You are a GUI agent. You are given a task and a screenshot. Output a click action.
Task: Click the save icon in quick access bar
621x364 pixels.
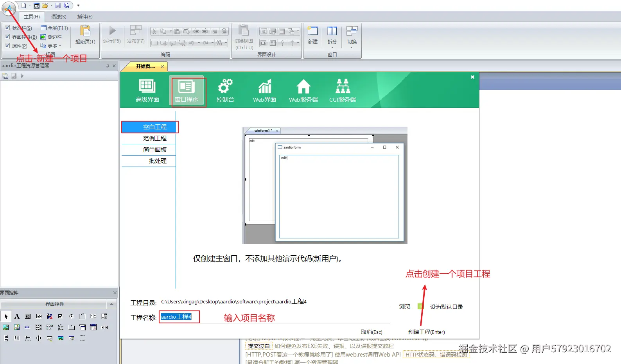(x=58, y=5)
